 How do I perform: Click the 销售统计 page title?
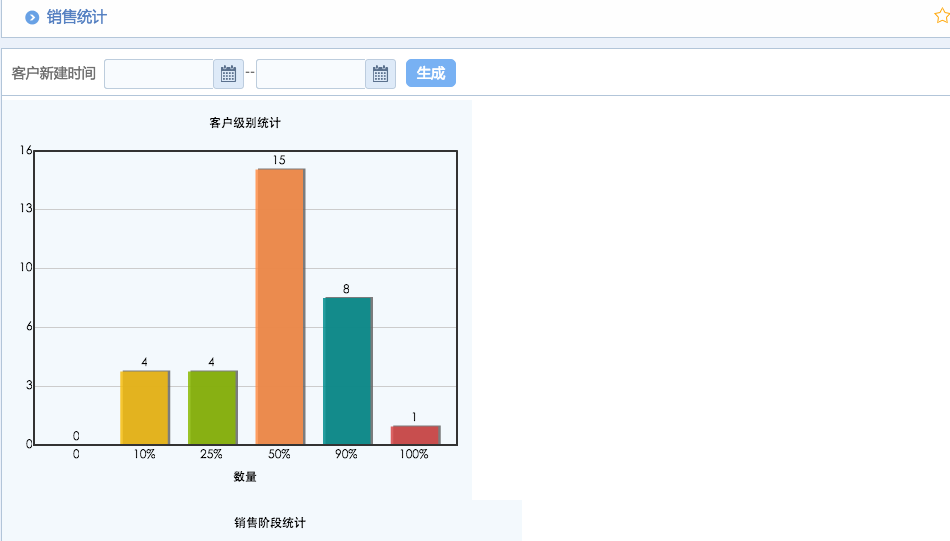point(77,17)
